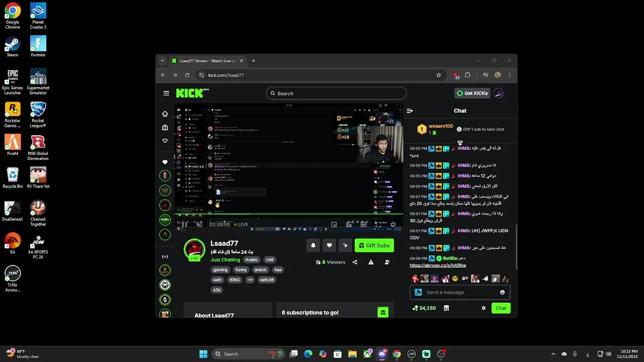Collapse the chat panel arrow icon
Screen dimensions: 644x362
click(x=410, y=111)
